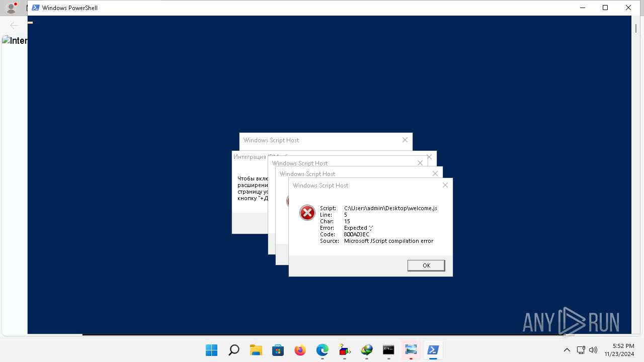Viewport: 644px width, 362px height.
Task: Click the "Expected ';'" error text
Action: (358, 228)
